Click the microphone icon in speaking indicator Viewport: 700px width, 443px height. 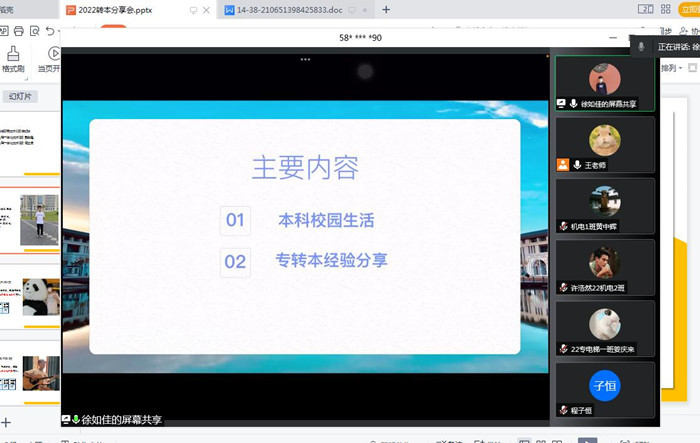point(641,47)
